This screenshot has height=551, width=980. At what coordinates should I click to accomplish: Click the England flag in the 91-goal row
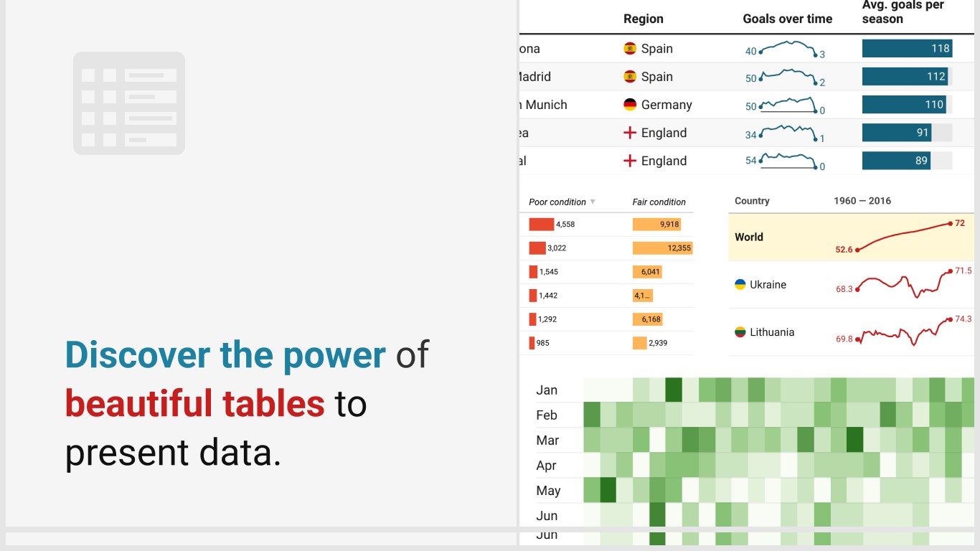tap(630, 133)
